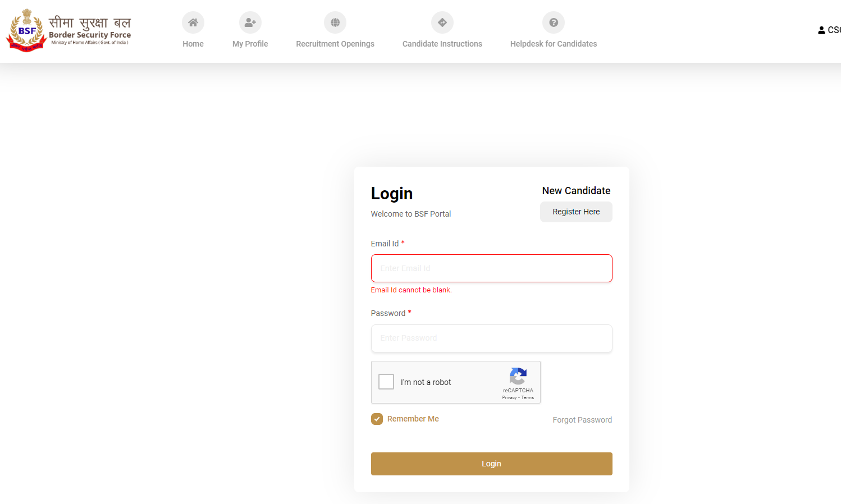Click the Candidate Instructions direction icon
841x504 pixels.
(x=442, y=22)
